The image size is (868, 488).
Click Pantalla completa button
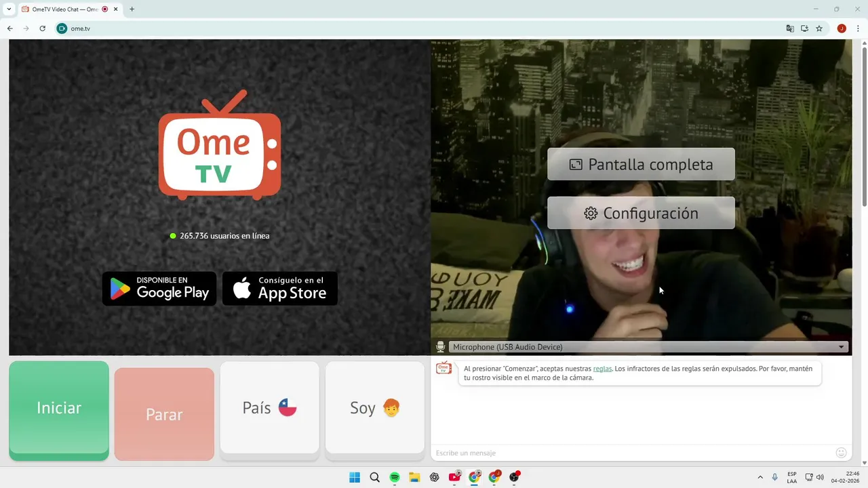coord(641,164)
